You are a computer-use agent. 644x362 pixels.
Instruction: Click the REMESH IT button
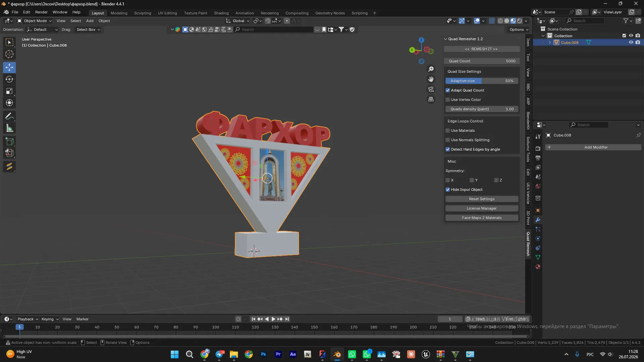[x=481, y=49]
